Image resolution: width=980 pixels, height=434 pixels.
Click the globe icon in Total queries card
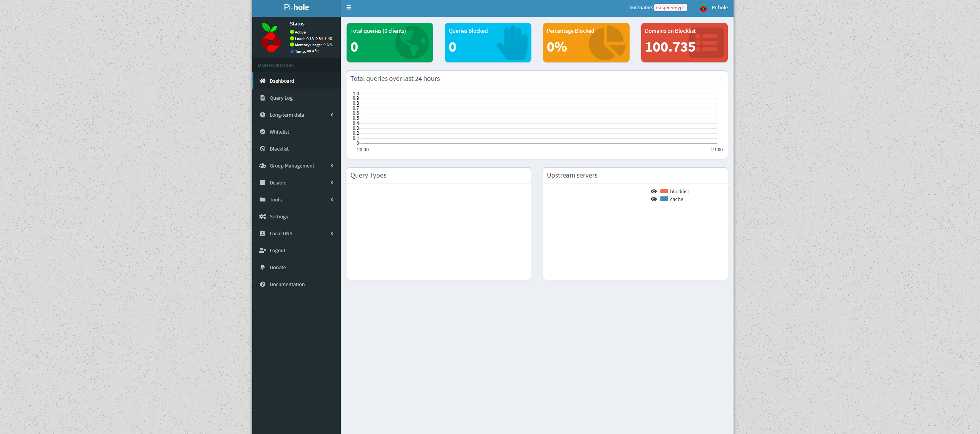412,43
